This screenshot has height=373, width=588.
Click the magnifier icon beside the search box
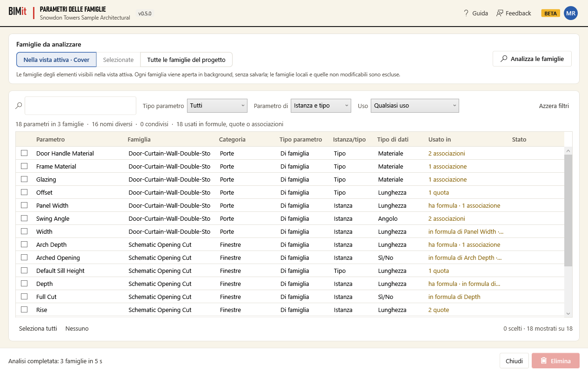point(19,106)
